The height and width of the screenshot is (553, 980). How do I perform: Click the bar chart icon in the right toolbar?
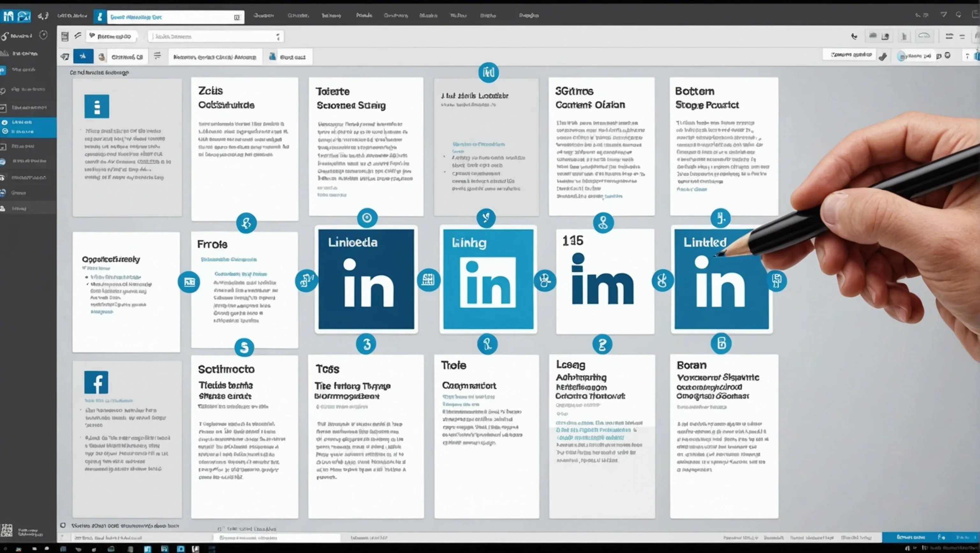click(x=904, y=36)
